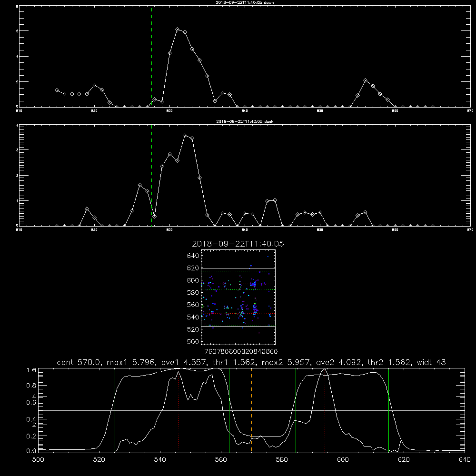The height and width of the screenshot is (476, 476).
Task: Click the red dotted peak line near 594
Action: click(325, 410)
